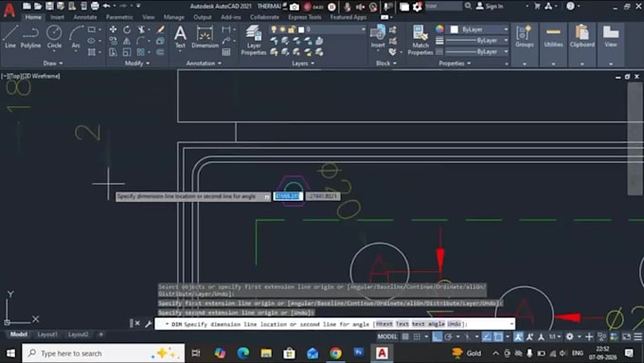Click the object color wheel icon
This screenshot has width=644, height=363.
tap(439, 29)
